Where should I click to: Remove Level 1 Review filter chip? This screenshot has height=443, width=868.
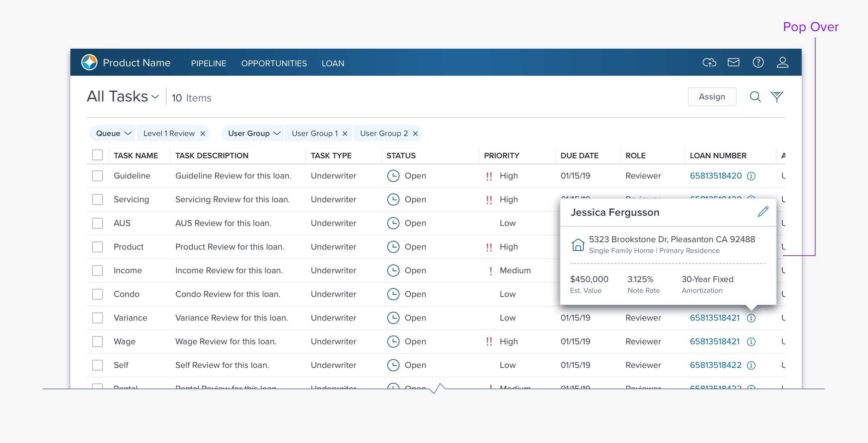203,134
